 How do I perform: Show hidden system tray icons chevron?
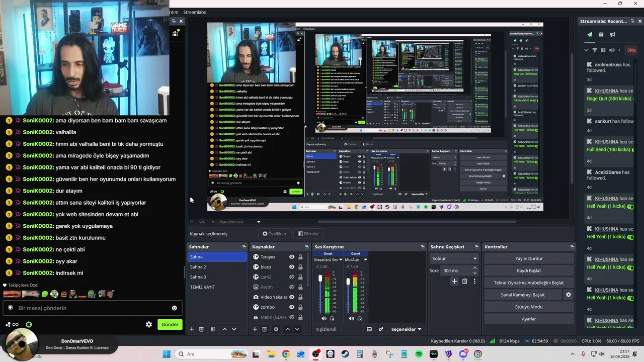[572, 354]
